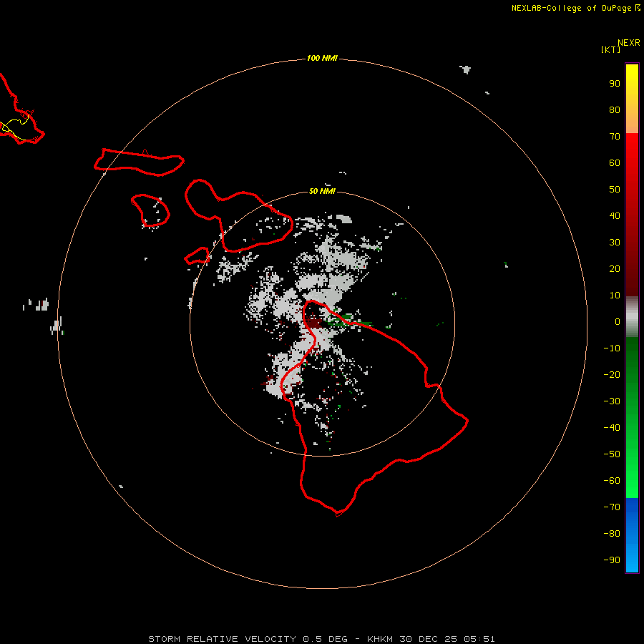The width and height of the screenshot is (644, 644).
Task: Click the 10 value on the velocity scale
Action: pyautogui.click(x=615, y=296)
